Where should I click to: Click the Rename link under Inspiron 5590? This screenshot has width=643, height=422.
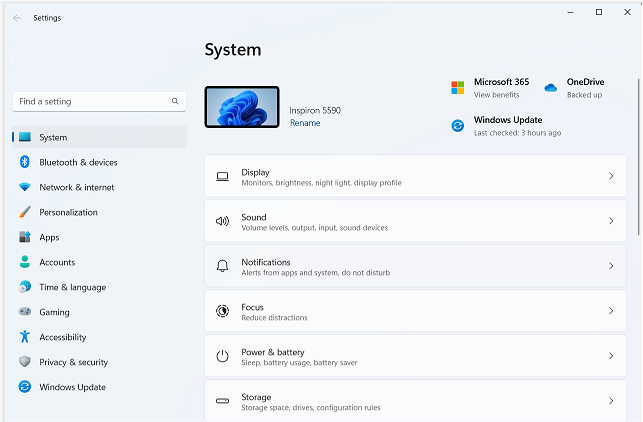pos(305,123)
